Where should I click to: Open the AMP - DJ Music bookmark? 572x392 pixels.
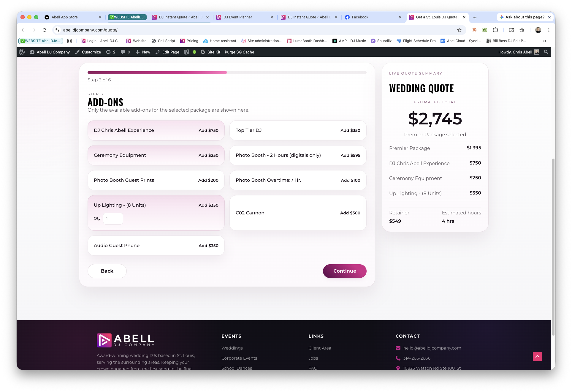[349, 41]
